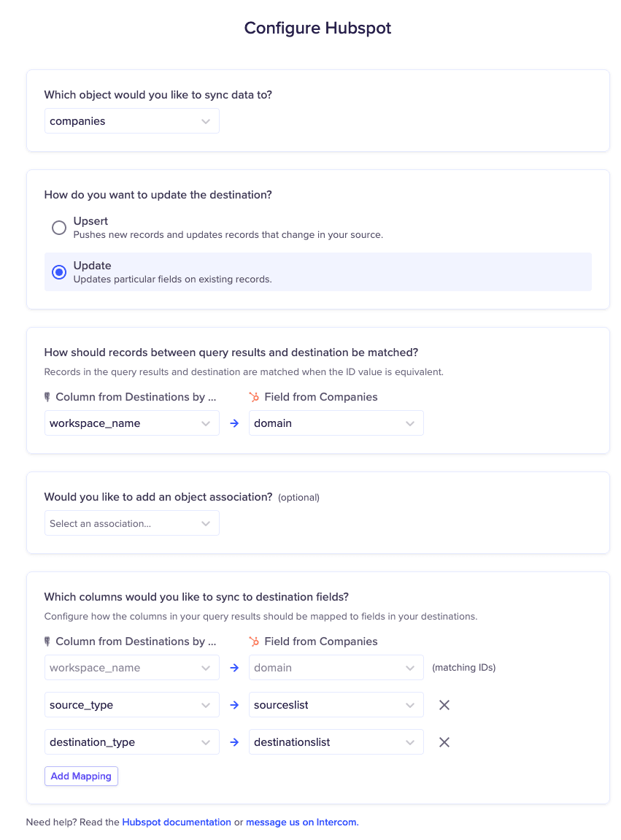Select the Update radio option
Image resolution: width=621 pixels, height=840 pixels.
[x=59, y=272]
